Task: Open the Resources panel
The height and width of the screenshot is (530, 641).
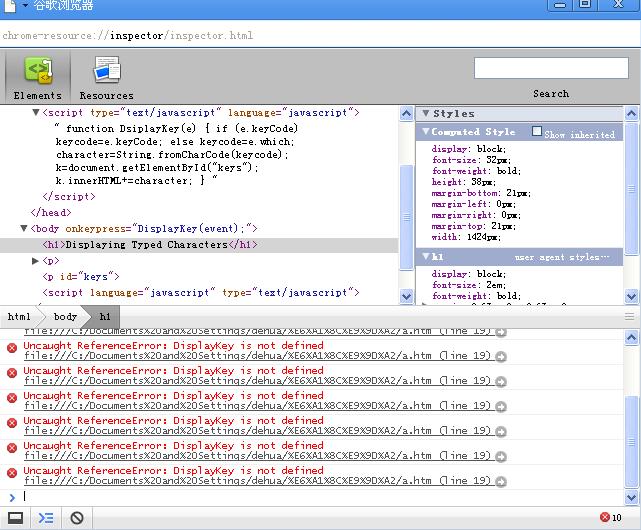Action: pos(106,77)
